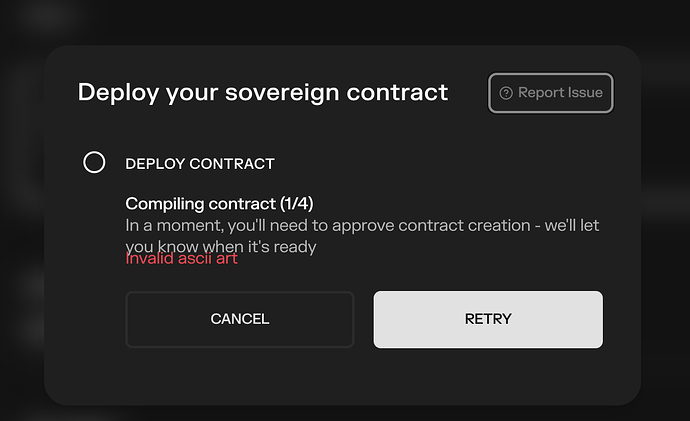Cancel the contract deployment
Screen dimensions: 690x421
(240, 319)
